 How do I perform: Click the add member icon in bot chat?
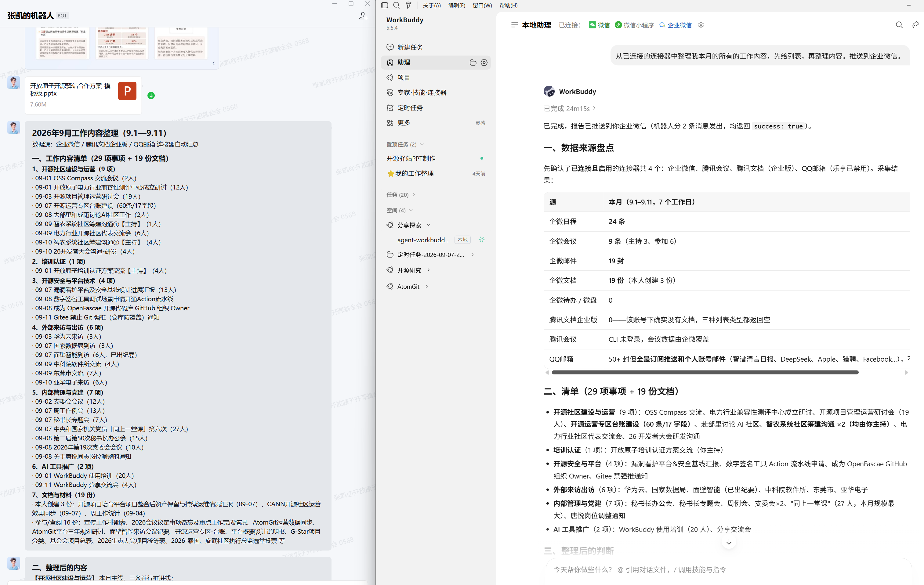pyautogui.click(x=363, y=16)
